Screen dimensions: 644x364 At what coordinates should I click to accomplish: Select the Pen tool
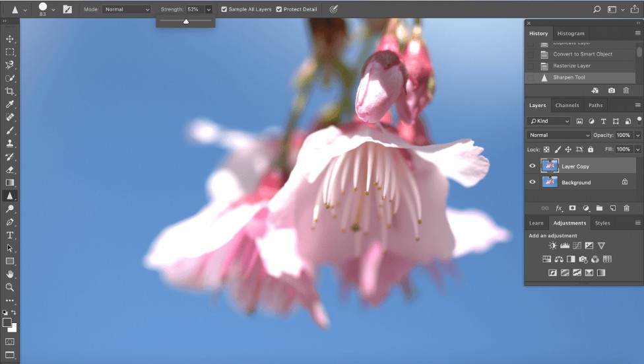point(10,222)
